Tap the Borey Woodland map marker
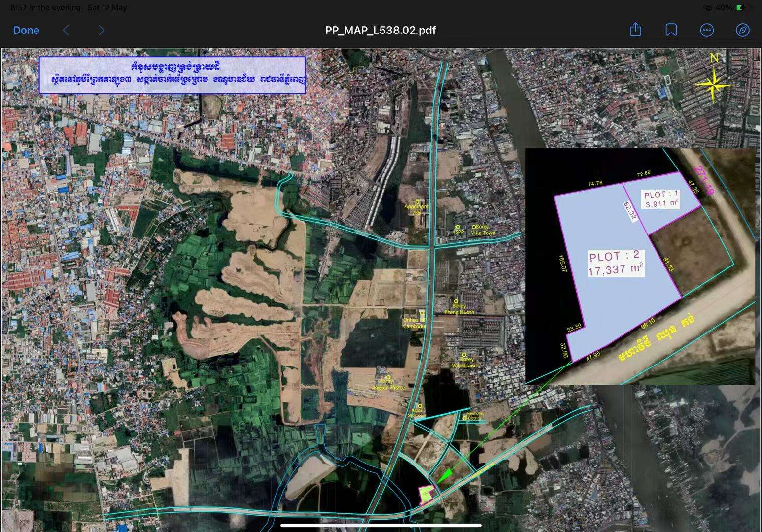Viewport: 762px width, 532px height. [464, 355]
